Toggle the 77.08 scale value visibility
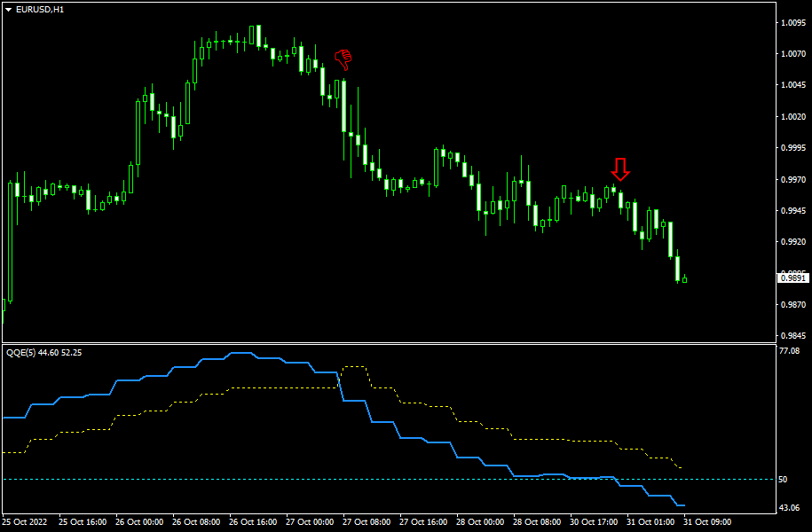 (788, 349)
